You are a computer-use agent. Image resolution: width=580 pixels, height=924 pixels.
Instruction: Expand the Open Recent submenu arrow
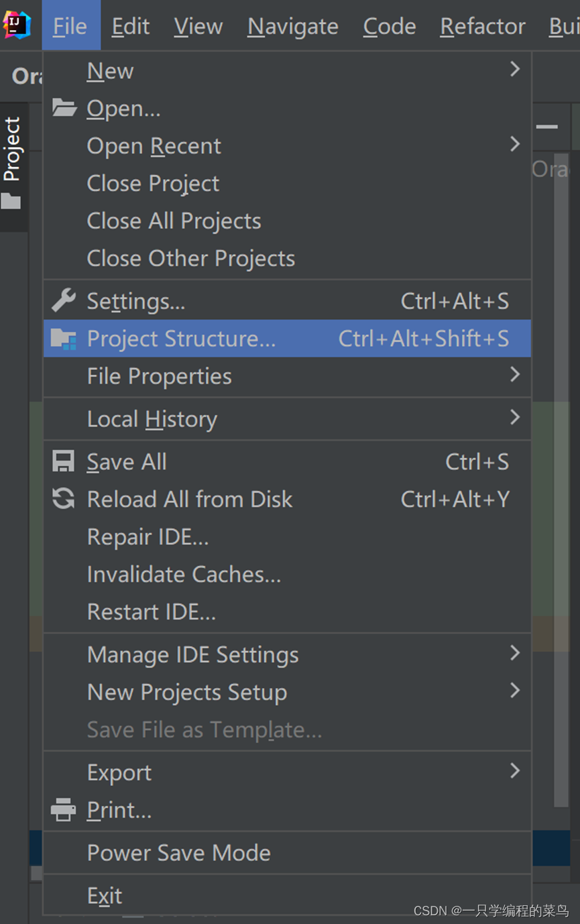tap(514, 144)
